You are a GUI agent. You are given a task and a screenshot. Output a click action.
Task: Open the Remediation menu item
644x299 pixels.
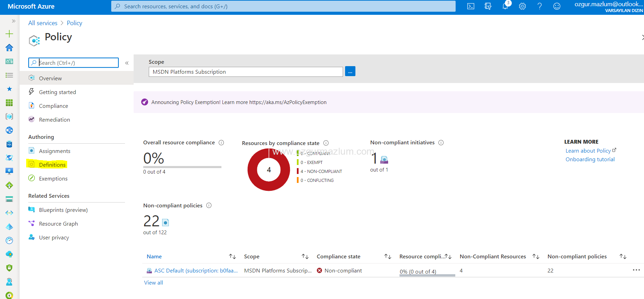click(76, 120)
